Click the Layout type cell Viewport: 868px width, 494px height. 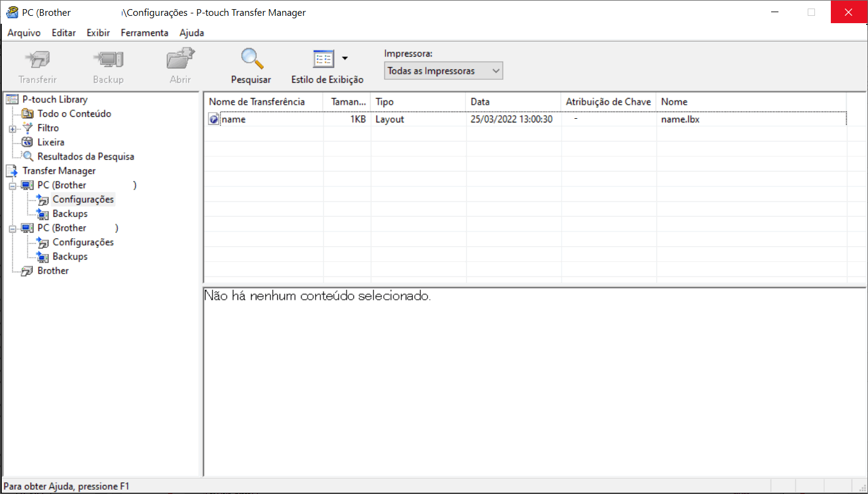coord(390,119)
